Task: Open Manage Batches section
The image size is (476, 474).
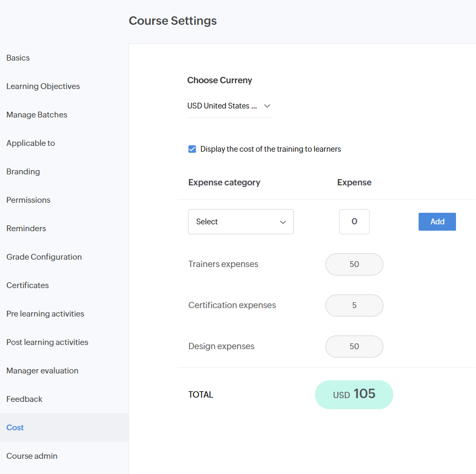Action: point(37,115)
